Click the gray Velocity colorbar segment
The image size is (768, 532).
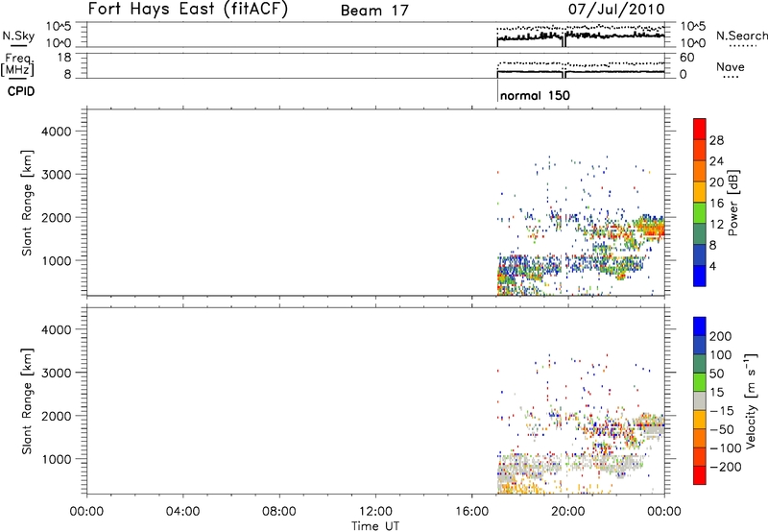(700, 400)
